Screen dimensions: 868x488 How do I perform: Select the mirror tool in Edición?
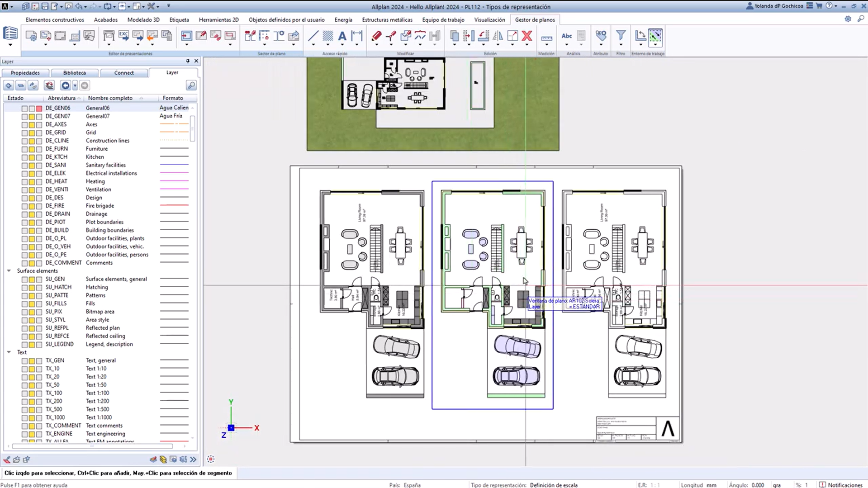coord(498,36)
